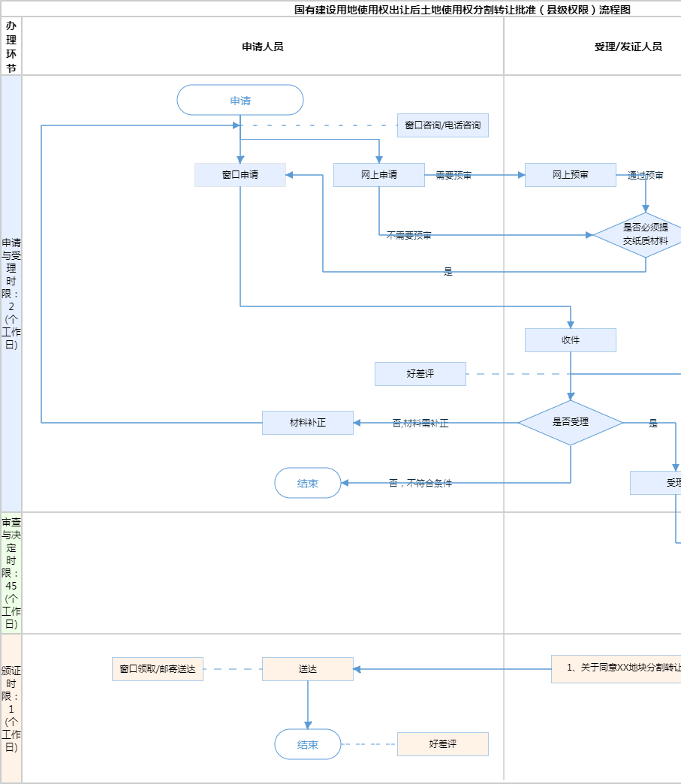Click the 是否受理 decision diamond
The width and height of the screenshot is (681, 784).
tap(570, 422)
